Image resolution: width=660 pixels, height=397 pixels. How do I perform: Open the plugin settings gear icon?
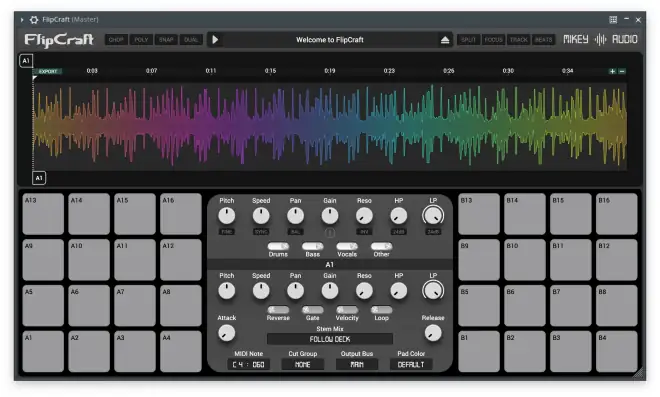point(34,20)
